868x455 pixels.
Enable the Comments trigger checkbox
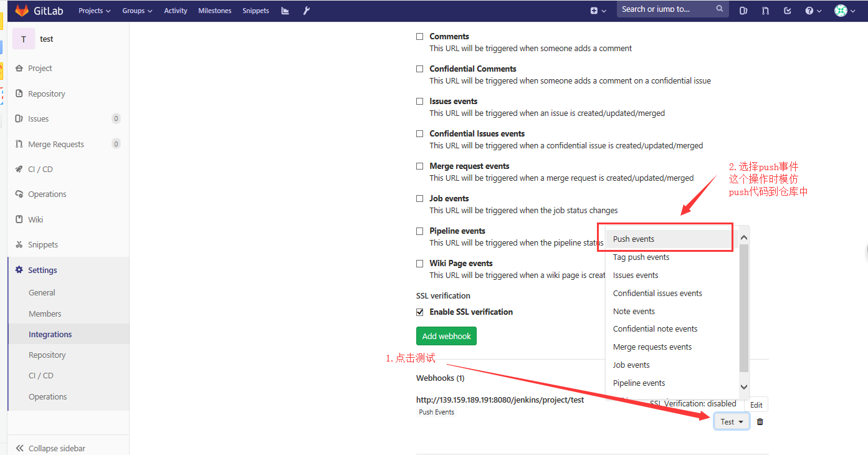point(420,37)
